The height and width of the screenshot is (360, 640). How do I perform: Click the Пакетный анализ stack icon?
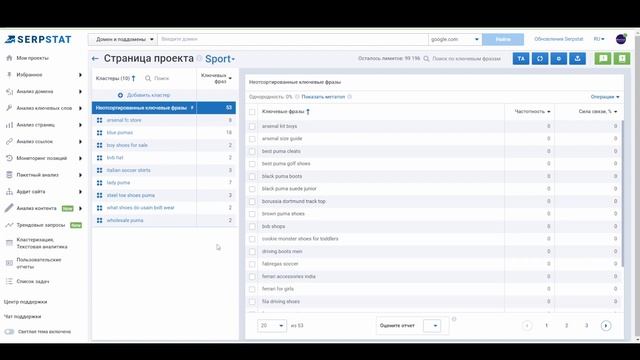9,175
